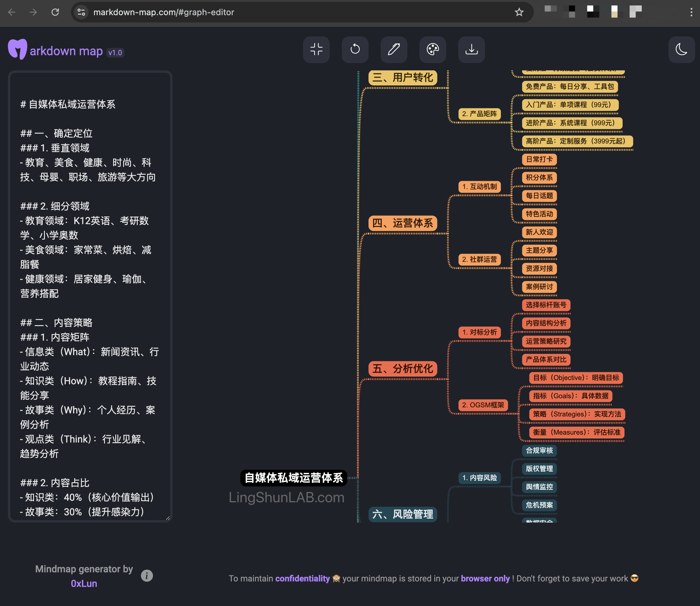Screen dimensions: 700x606
Task: Click the 合规审核 node
Action: (539, 451)
